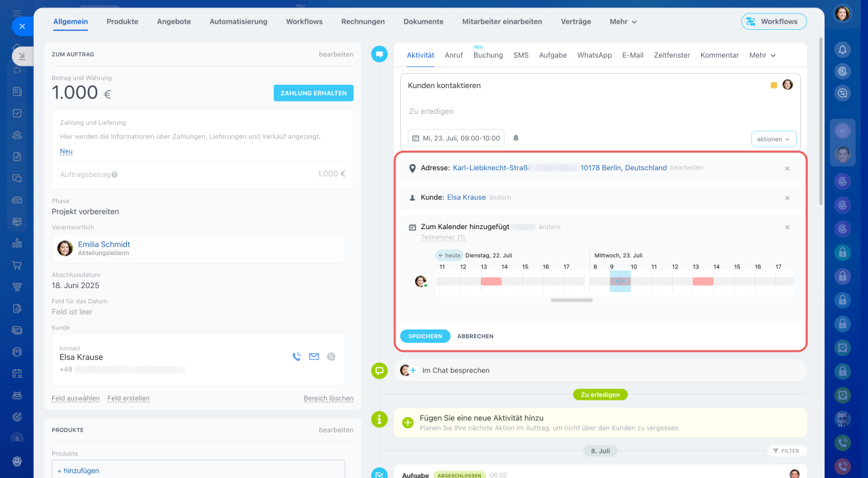Viewport: 868px width, 478px height.
Task: Click the notification bell in right panel
Action: [x=842, y=49]
